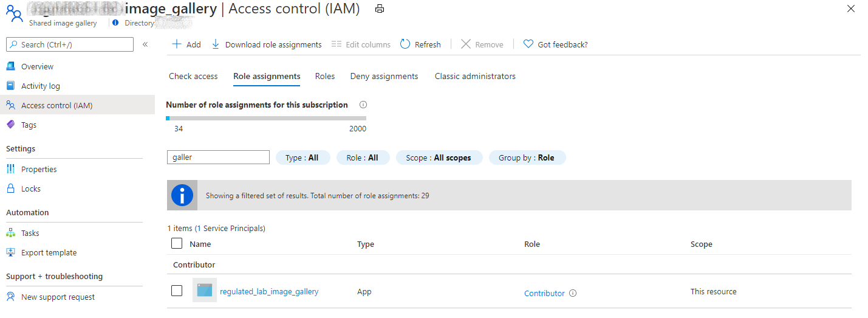Click the Activity log icon
Viewport: 868px width, 318px height.
click(10, 86)
